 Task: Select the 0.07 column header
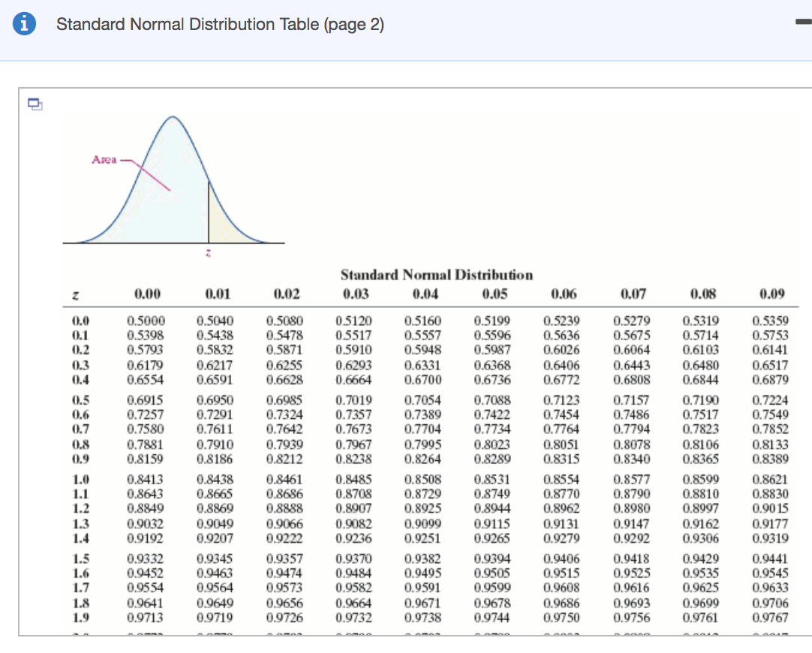[633, 294]
